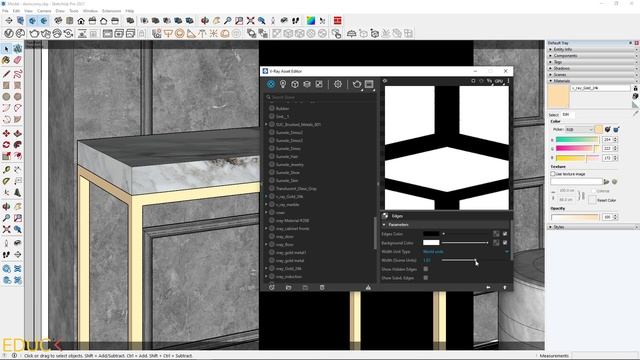Click the Delete asset trash icon in Asset Editor
The image size is (640, 360).
[322, 287]
